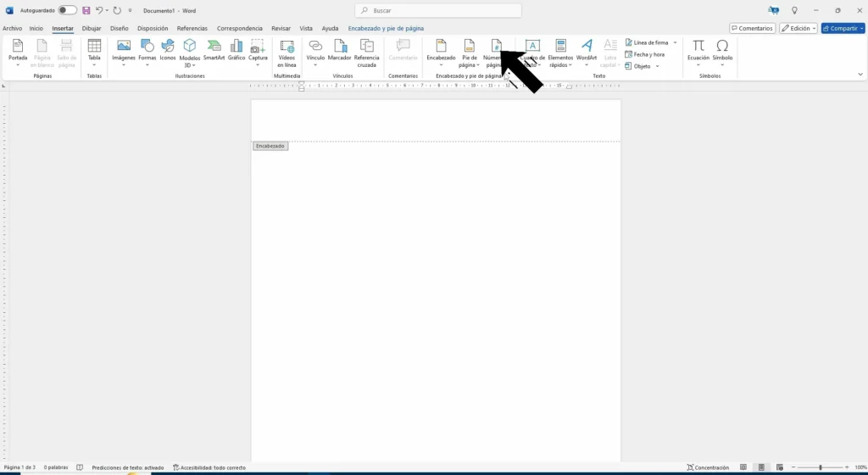Click Predicciones de texto: activado
The height and width of the screenshot is (475, 868).
click(128, 468)
